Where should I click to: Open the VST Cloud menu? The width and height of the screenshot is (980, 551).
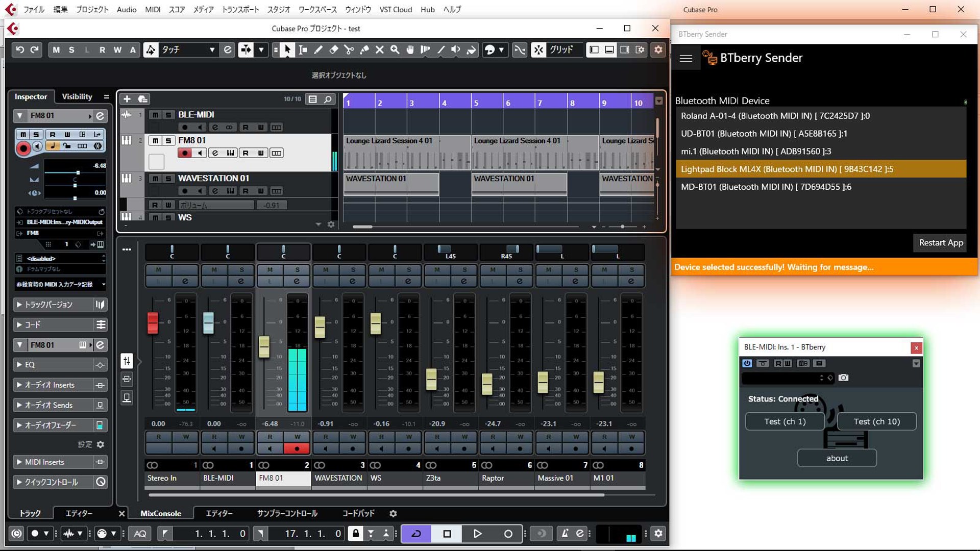395,9
